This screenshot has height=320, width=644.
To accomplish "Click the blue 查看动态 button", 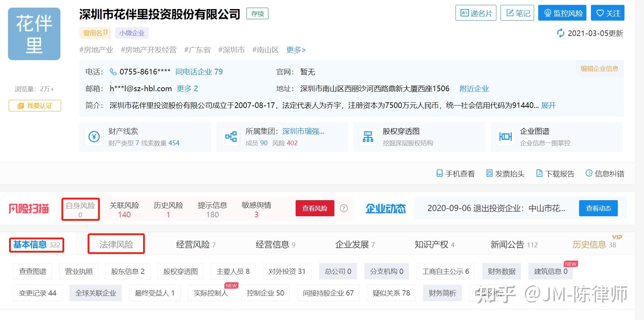I will coord(598,208).
